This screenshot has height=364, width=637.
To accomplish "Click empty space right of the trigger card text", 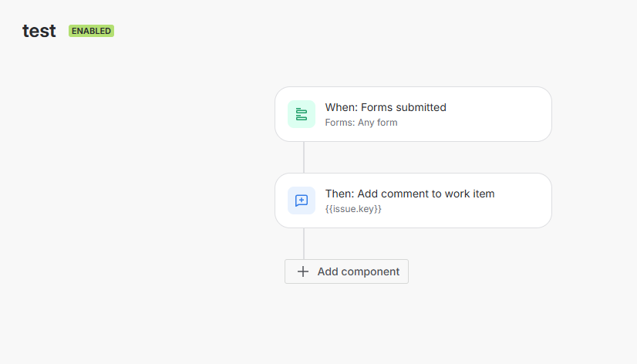I will click(x=501, y=114).
